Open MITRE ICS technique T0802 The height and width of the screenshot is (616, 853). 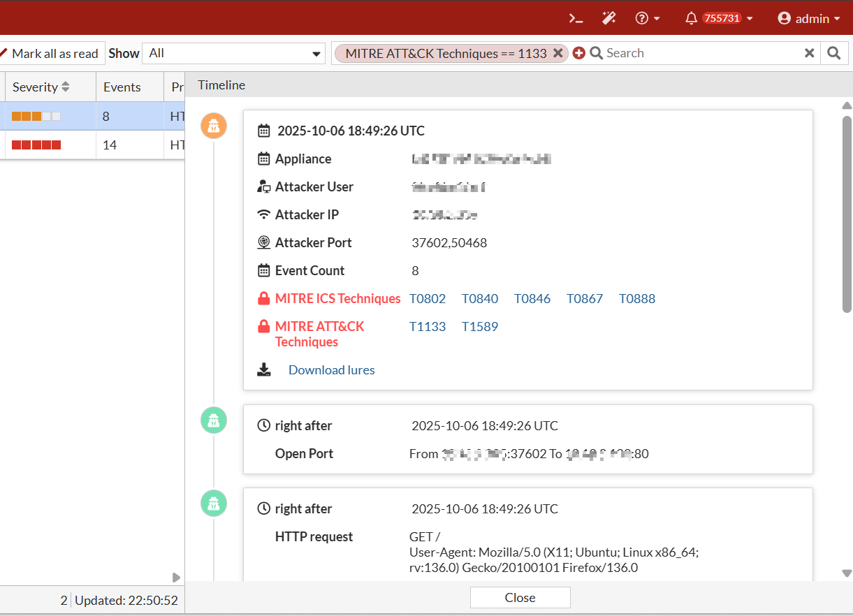coord(428,299)
